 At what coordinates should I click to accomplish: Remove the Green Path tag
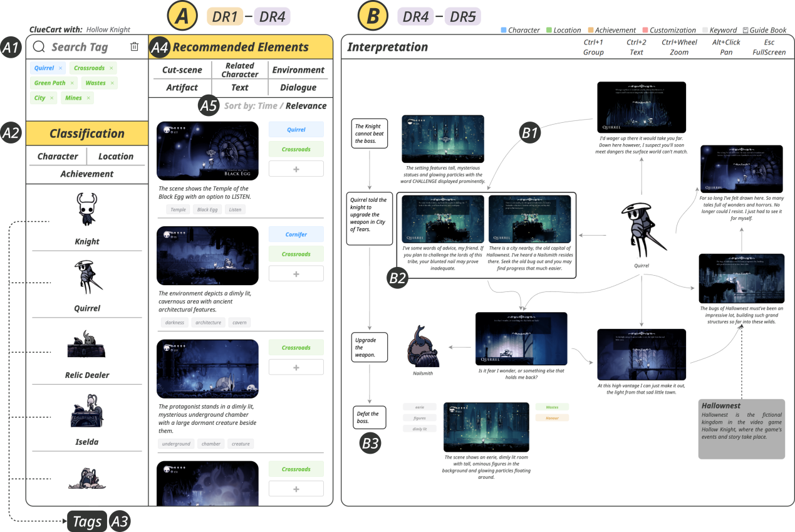72,83
